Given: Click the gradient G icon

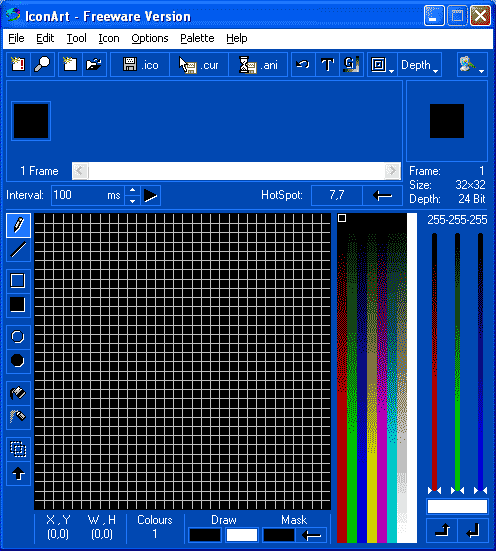Looking at the screenshot, I should click(351, 65).
